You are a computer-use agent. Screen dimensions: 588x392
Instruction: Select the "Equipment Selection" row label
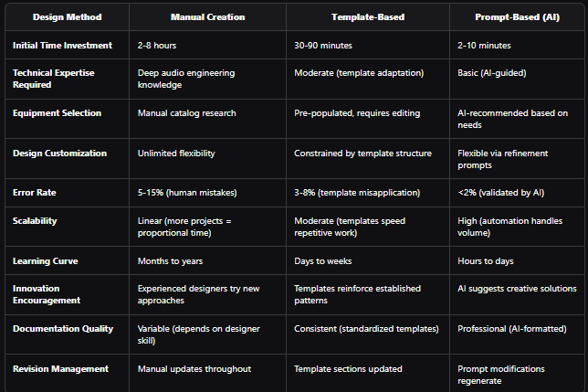(x=56, y=113)
